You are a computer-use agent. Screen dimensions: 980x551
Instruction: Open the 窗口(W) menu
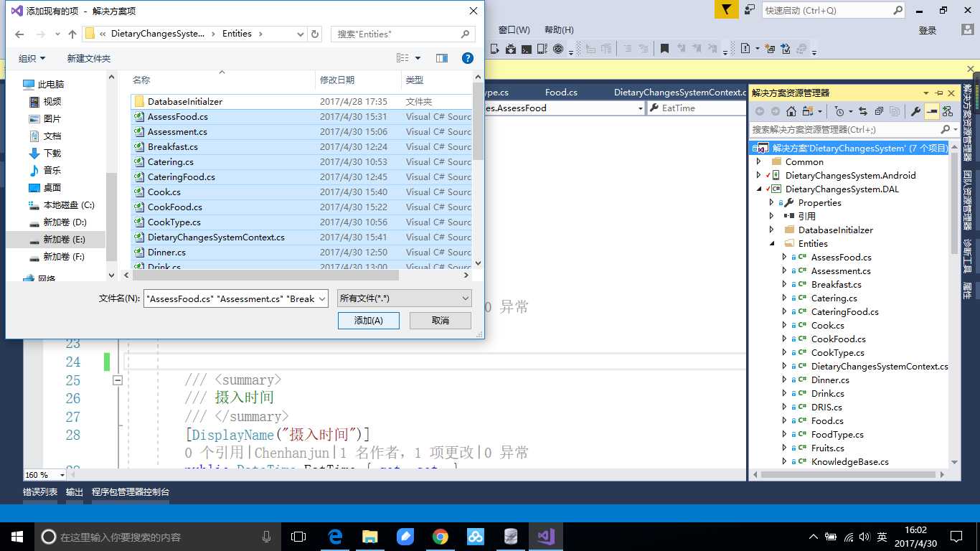(514, 30)
